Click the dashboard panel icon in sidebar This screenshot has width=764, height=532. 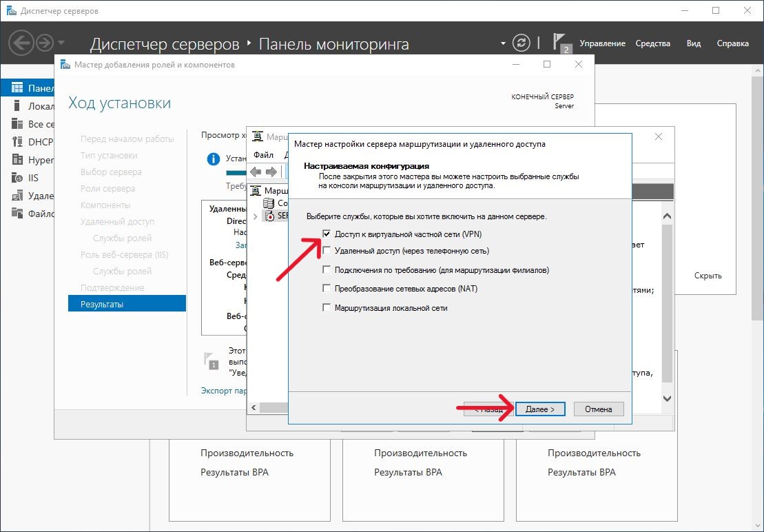pyautogui.click(x=17, y=88)
